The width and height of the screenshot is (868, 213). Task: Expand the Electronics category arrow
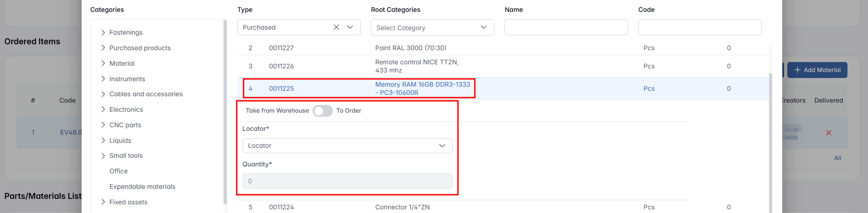pyautogui.click(x=103, y=109)
